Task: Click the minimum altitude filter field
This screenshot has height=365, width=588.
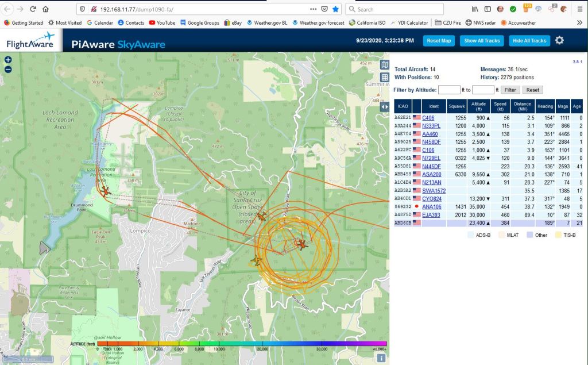Action: pos(449,90)
